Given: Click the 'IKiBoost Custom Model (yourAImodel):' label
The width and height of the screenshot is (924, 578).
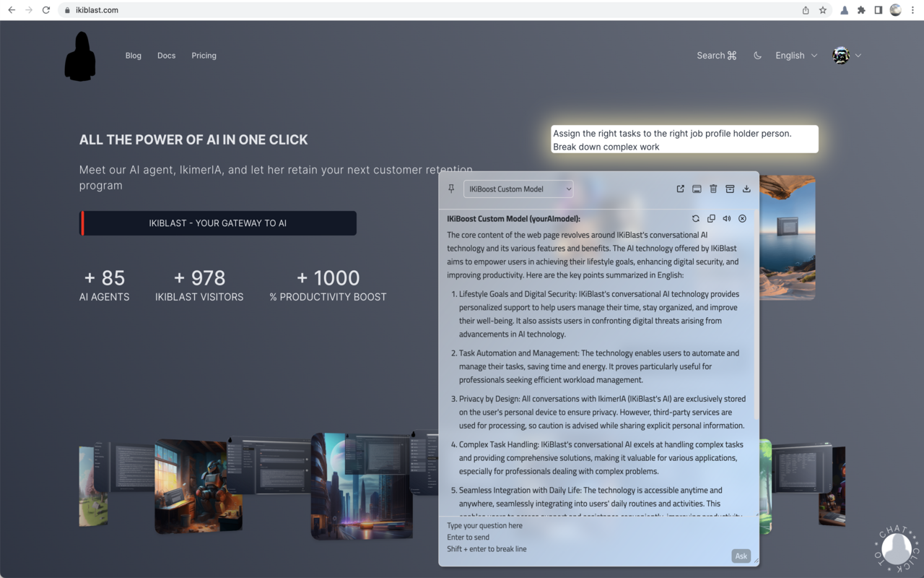Looking at the screenshot, I should pos(513,218).
